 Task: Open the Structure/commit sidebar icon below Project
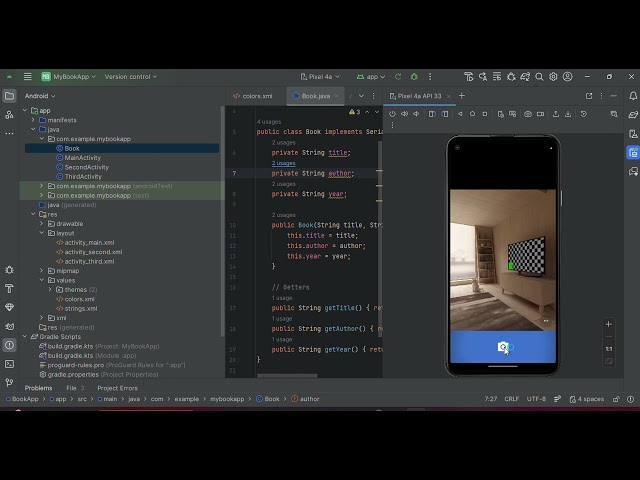click(9, 115)
